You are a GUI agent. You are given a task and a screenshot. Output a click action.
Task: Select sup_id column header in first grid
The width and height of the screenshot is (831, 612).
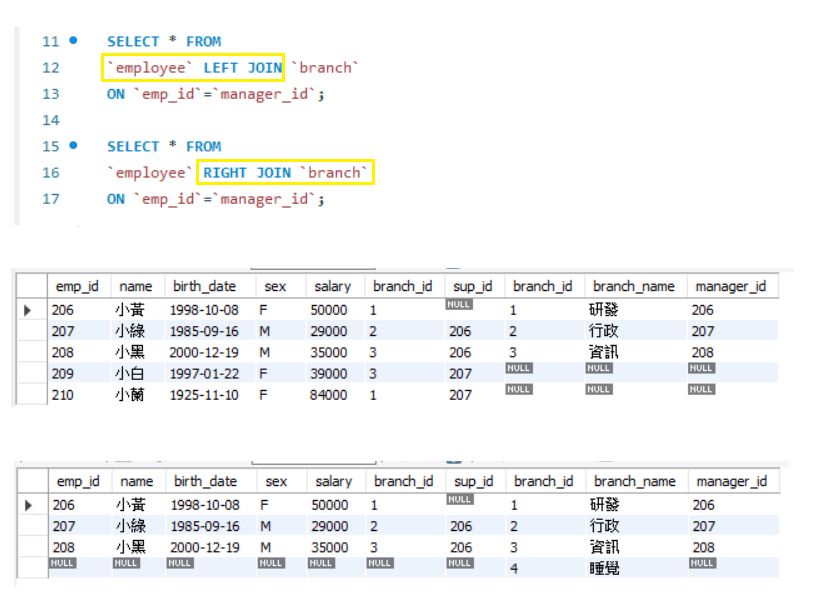pyautogui.click(x=473, y=287)
